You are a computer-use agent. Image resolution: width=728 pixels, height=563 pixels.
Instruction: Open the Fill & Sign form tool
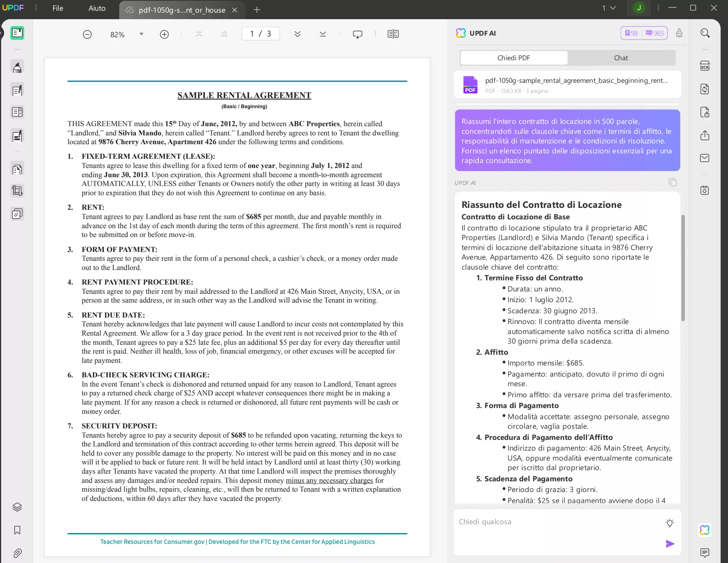[17, 136]
